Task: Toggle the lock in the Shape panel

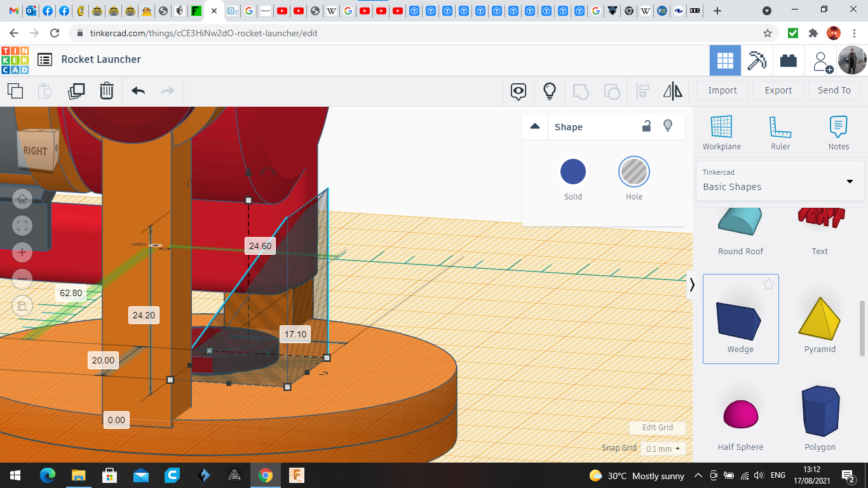Action: coord(646,126)
